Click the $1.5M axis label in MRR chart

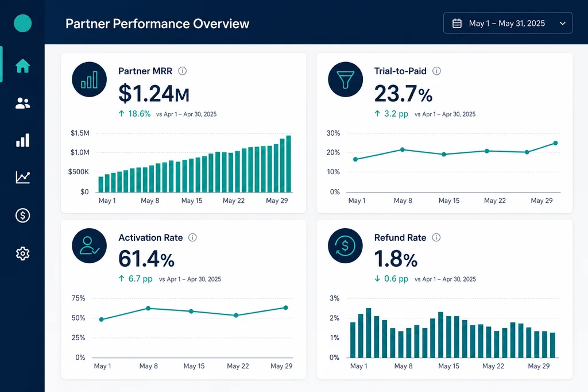80,133
